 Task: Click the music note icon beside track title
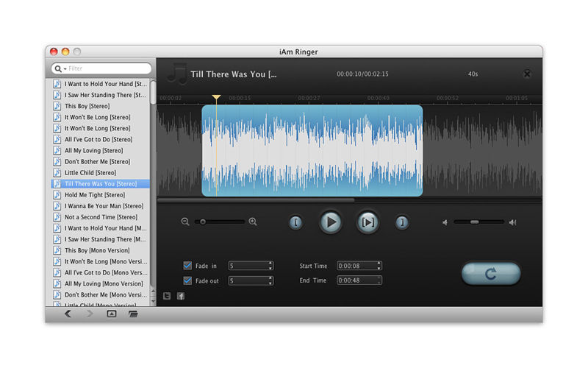[176, 74]
